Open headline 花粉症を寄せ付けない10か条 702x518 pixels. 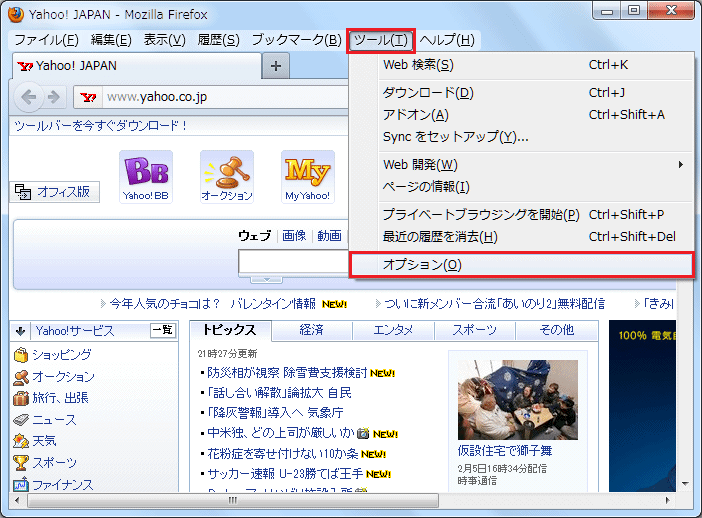[x=283, y=454]
